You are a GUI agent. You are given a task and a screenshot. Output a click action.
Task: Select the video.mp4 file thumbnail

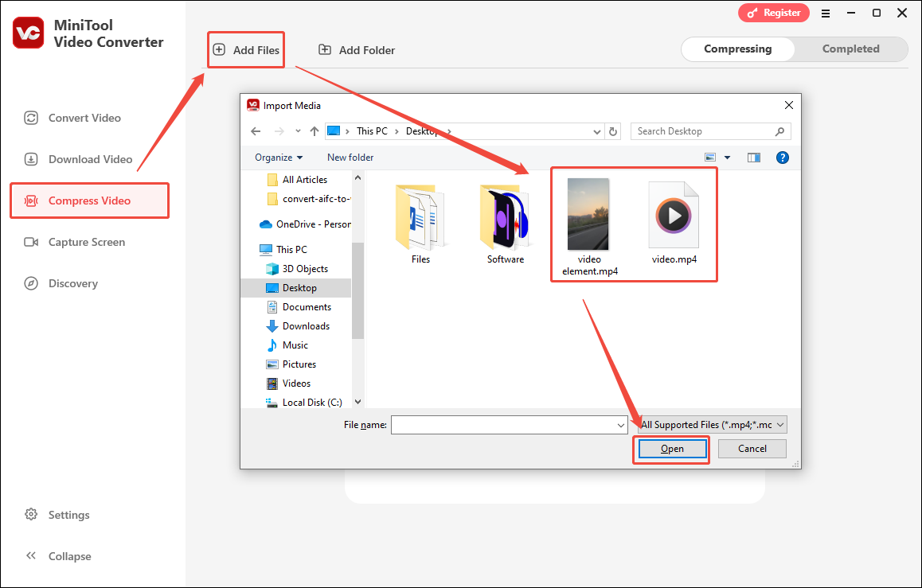674,214
